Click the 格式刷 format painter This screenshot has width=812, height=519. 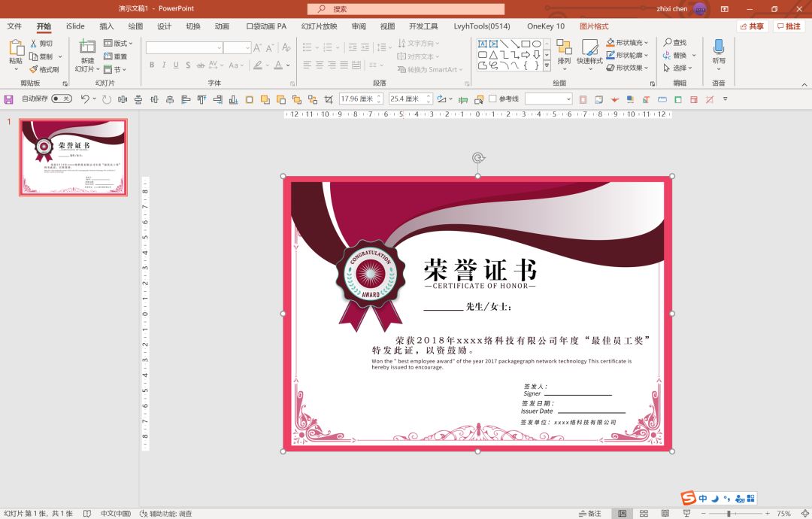(44, 69)
